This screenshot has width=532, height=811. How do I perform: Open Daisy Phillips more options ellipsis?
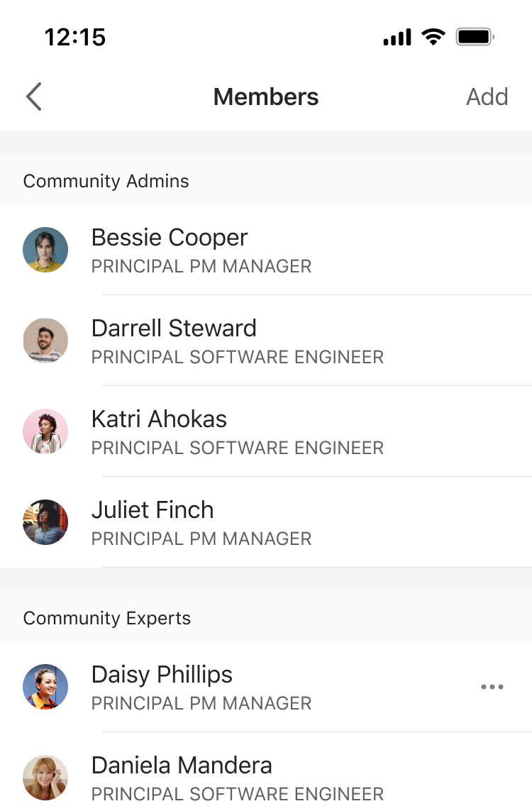492,687
